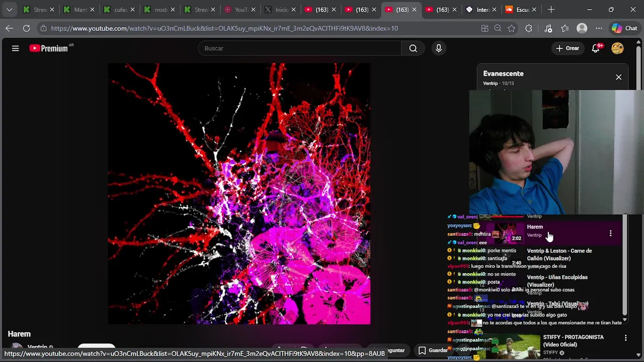Open the browser extensions puzzle icon
644x362 pixels.
(x=528, y=28)
